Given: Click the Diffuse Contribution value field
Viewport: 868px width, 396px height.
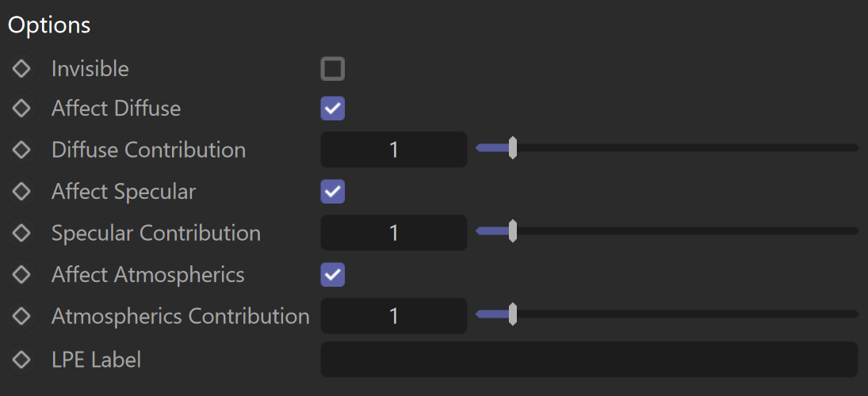Looking at the screenshot, I should coord(394,150).
